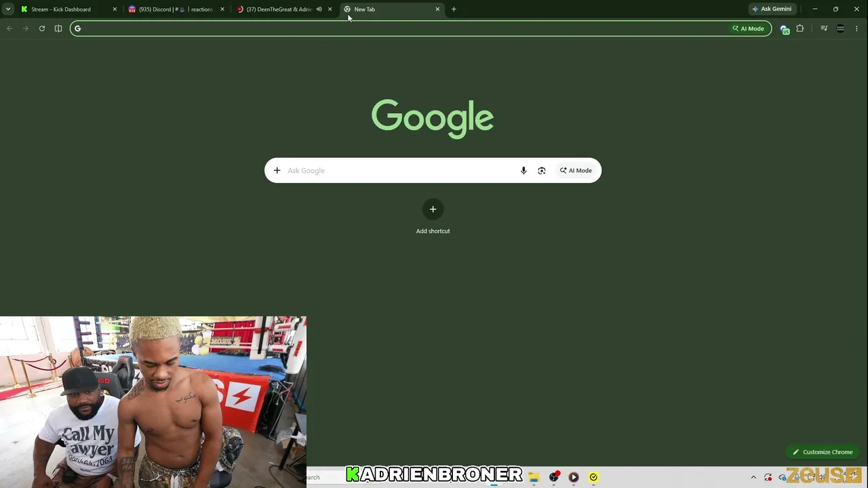The width and height of the screenshot is (868, 488).
Task: Start voice search with microphone icon
Action: (x=524, y=171)
